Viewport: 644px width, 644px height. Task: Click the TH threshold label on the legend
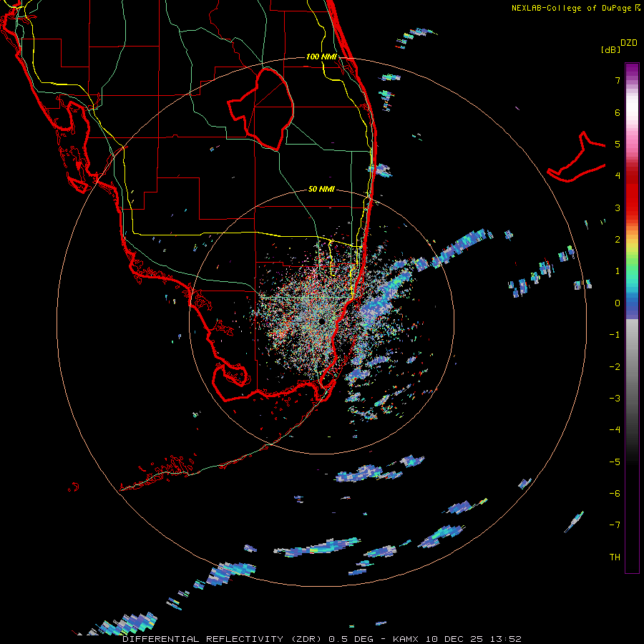pos(615,557)
